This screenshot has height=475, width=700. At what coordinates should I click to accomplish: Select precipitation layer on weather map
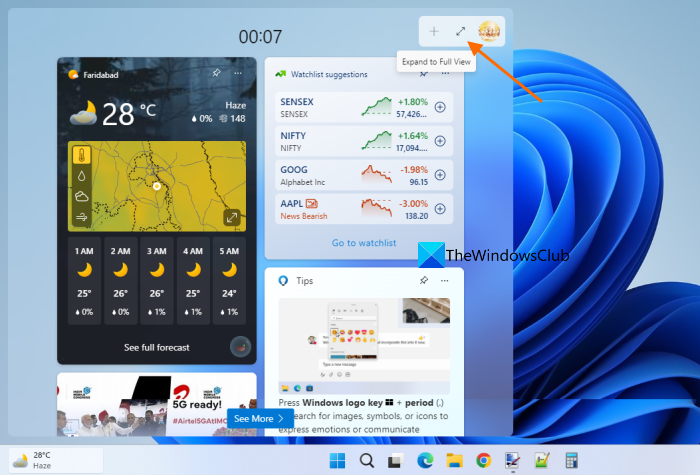pyautogui.click(x=82, y=176)
